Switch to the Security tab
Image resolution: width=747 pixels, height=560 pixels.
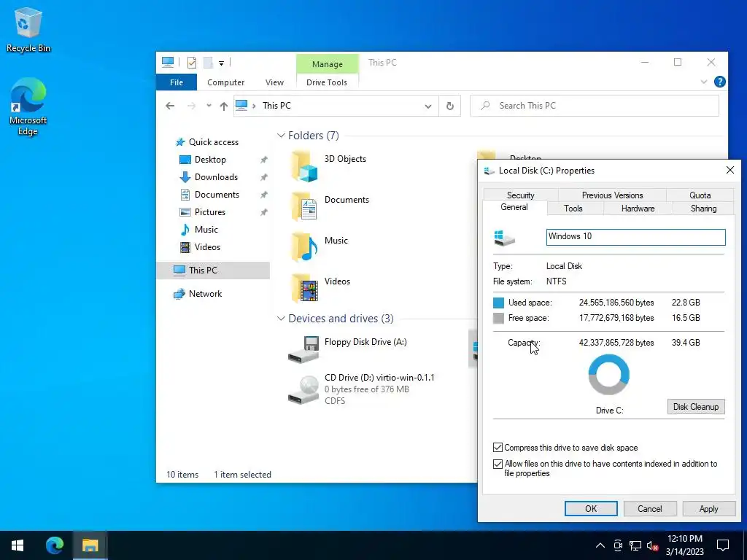coord(520,195)
